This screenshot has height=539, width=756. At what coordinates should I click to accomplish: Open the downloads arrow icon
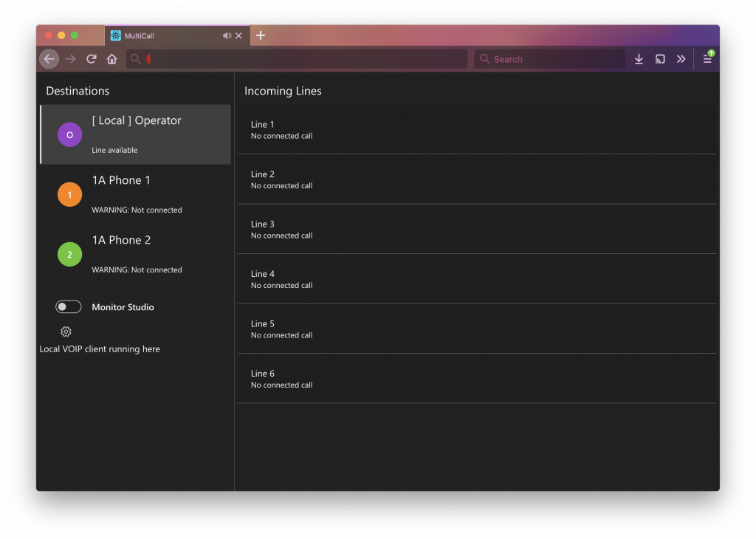(639, 59)
